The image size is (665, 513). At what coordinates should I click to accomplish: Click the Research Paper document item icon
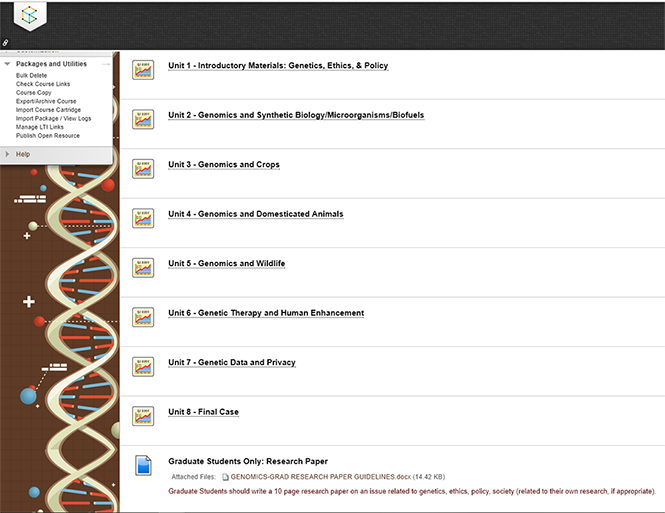tap(143, 466)
